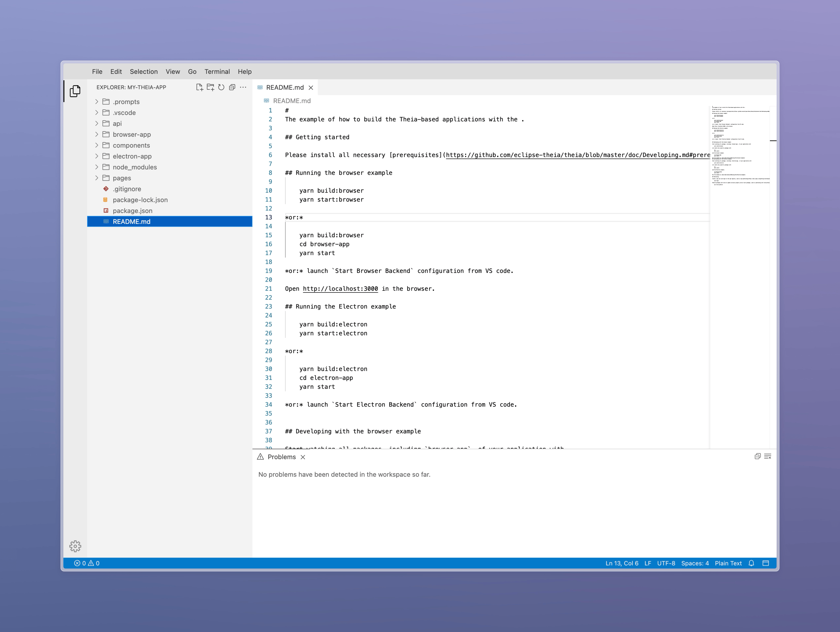Open the explorer more actions menu
This screenshot has width=840, height=632.
point(243,87)
